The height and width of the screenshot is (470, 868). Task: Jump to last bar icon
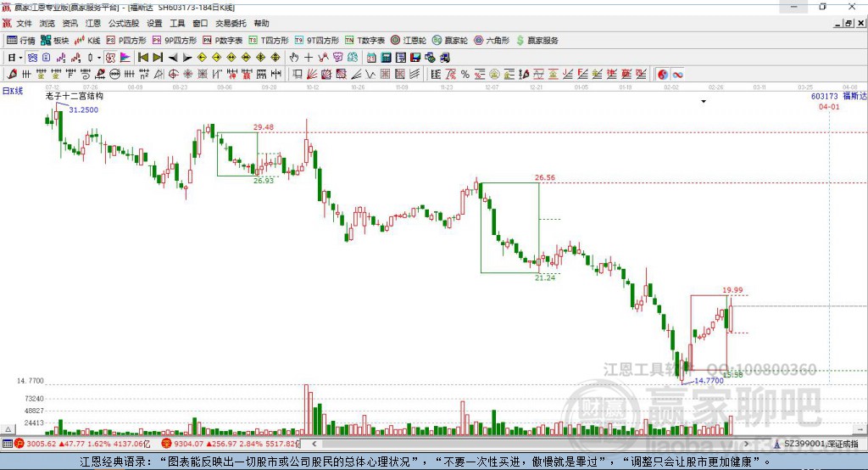pyautogui.click(x=158, y=58)
